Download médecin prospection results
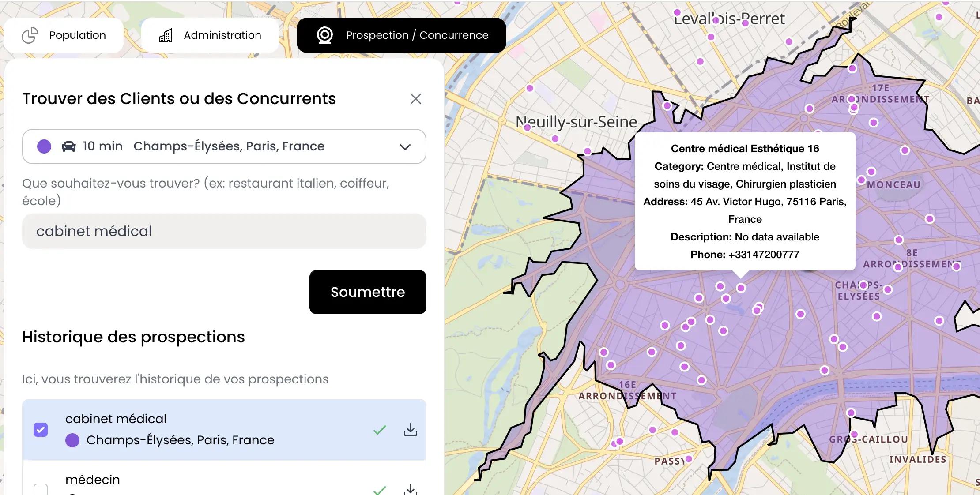Viewport: 980px width, 495px height. [410, 489]
